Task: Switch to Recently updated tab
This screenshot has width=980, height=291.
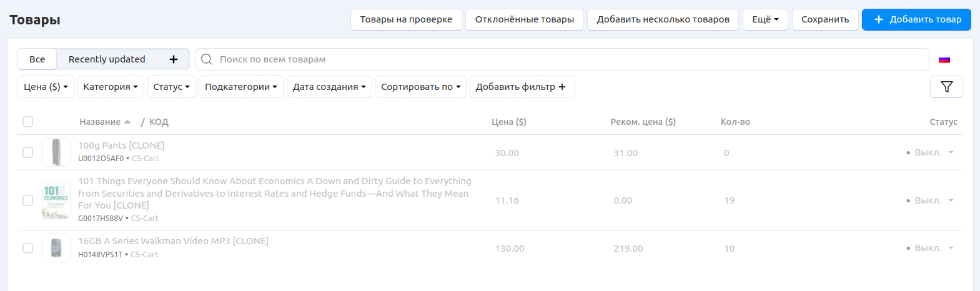Action: (x=107, y=59)
